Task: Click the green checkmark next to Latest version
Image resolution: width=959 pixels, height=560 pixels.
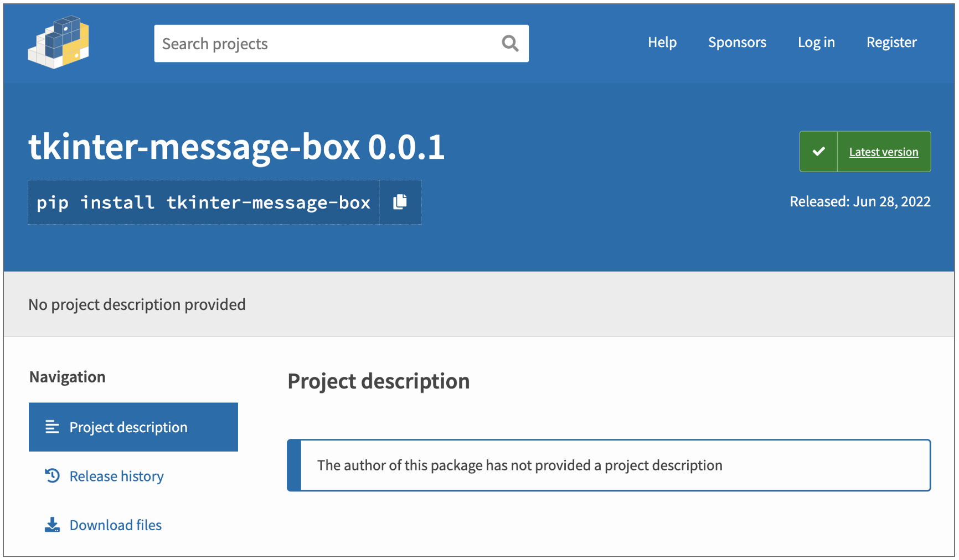Action: pos(818,152)
